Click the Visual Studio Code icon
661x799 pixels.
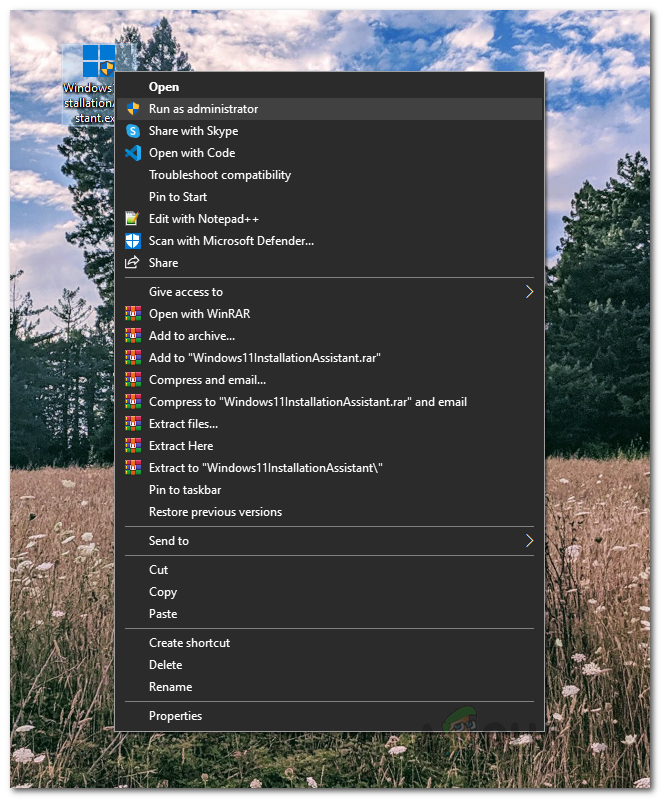pos(133,153)
